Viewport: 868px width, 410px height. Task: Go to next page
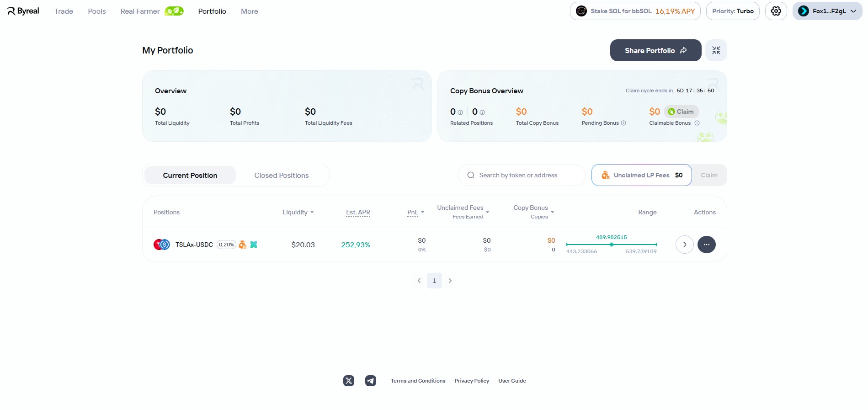tap(450, 281)
